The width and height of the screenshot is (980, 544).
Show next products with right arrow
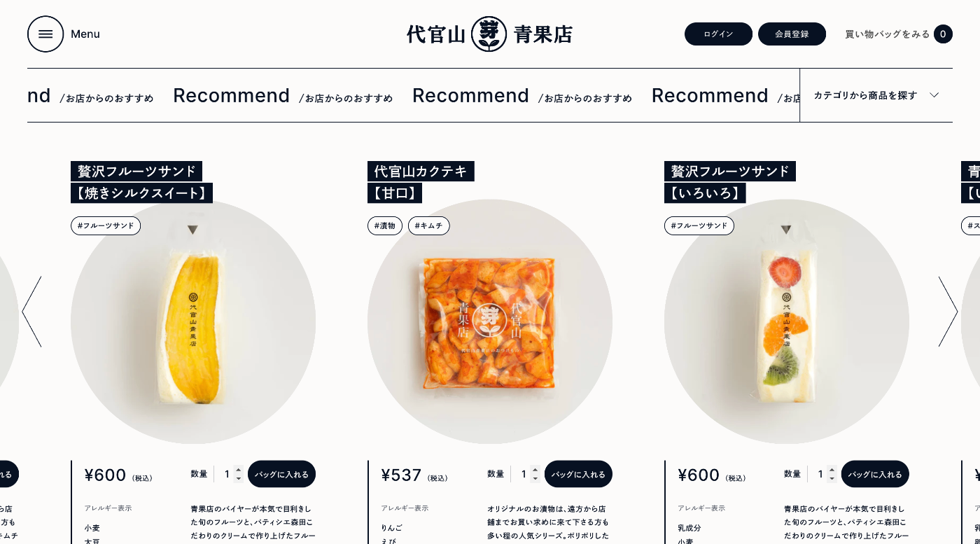tap(948, 312)
